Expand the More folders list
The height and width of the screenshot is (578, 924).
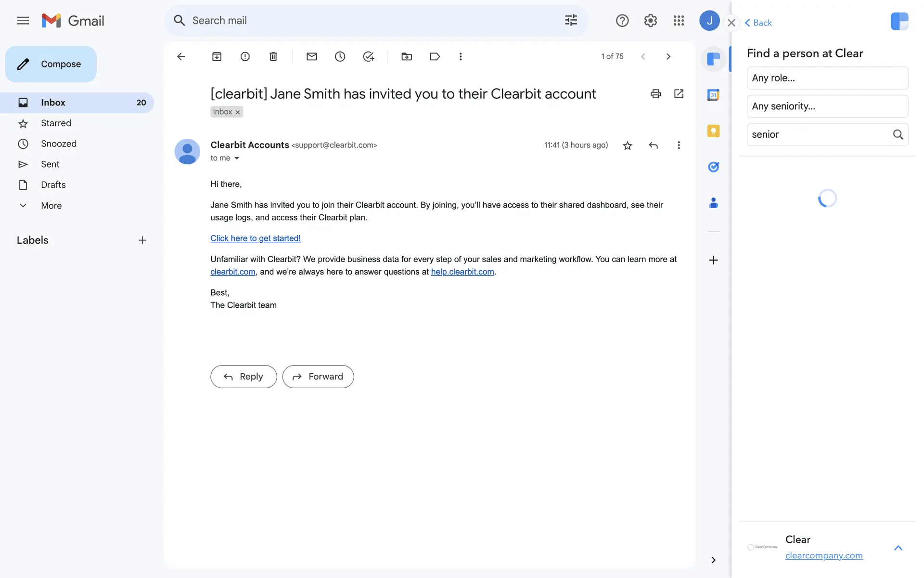point(51,206)
